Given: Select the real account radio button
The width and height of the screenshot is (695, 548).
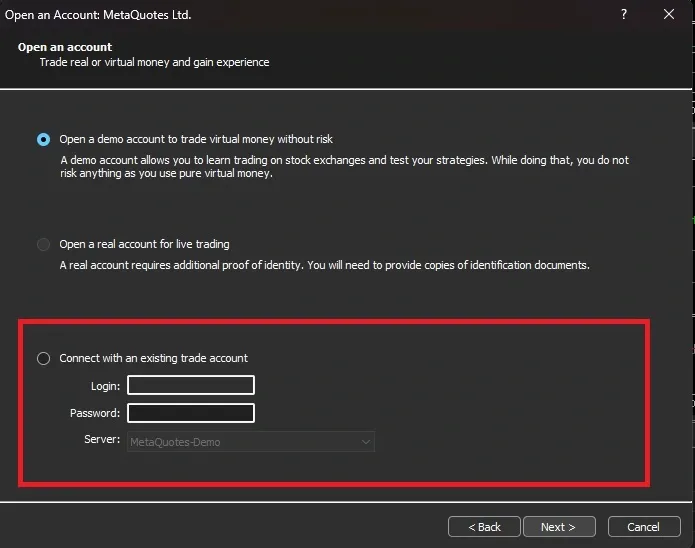Looking at the screenshot, I should tap(43, 244).
